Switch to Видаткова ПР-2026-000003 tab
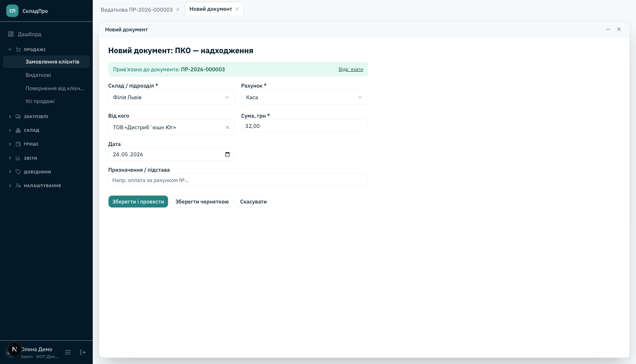The height and width of the screenshot is (364, 636). coord(137,9)
